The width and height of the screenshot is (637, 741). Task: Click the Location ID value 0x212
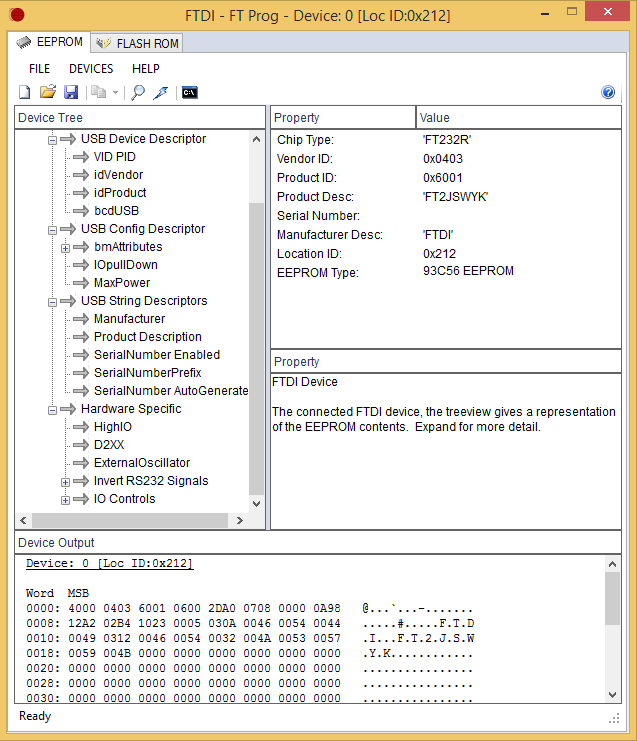pyautogui.click(x=439, y=254)
